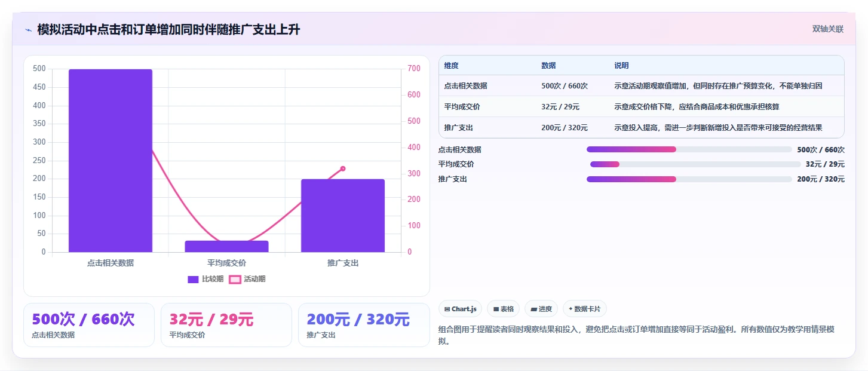
Task: Click the table description starting 示意活动期观察值增加
Action: click(718, 86)
